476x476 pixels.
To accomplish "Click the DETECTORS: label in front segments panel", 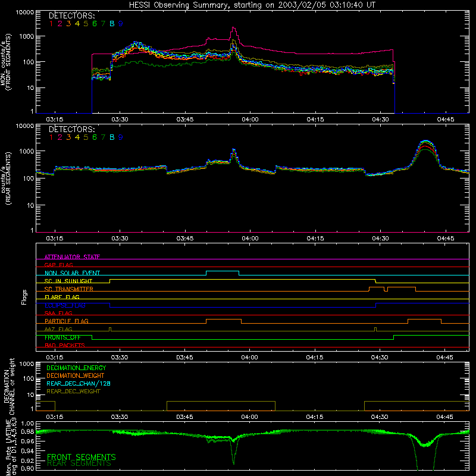I will (x=71, y=15).
